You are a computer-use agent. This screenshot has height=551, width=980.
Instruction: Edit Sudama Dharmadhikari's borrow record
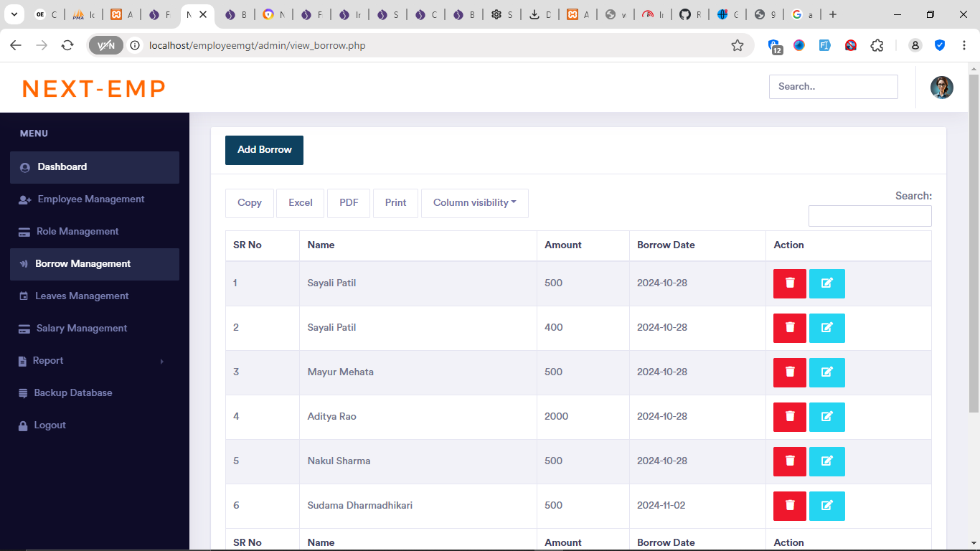826,506
